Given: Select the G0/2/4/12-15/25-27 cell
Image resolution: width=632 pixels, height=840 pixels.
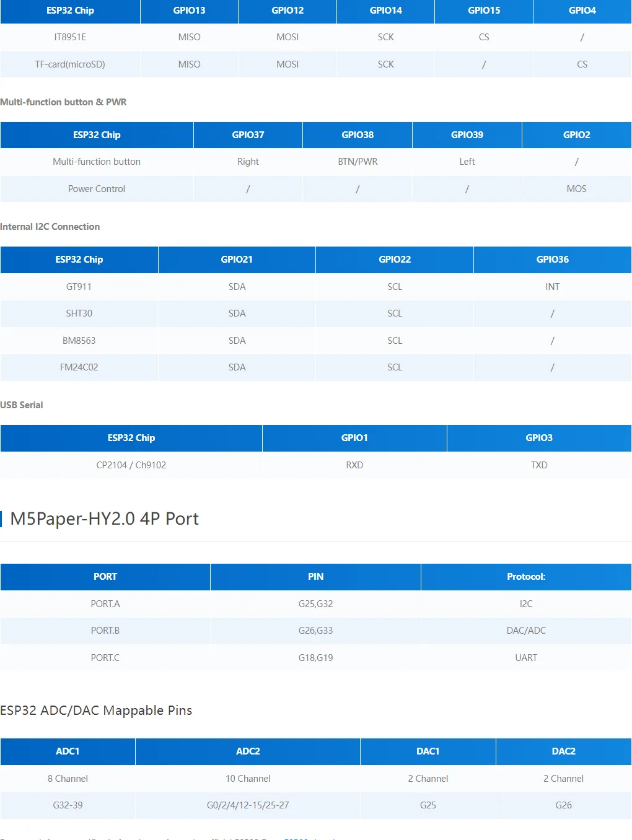Looking at the screenshot, I should point(248,805).
